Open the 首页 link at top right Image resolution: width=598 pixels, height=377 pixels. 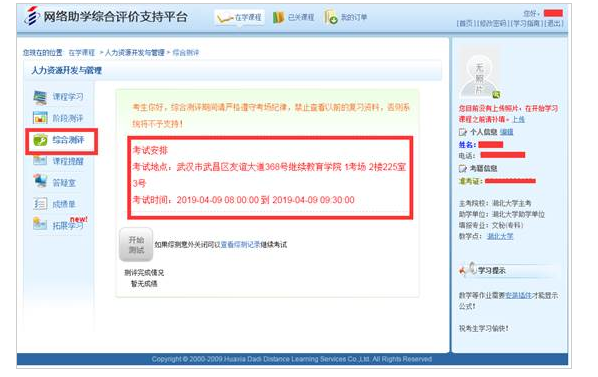pos(466,24)
